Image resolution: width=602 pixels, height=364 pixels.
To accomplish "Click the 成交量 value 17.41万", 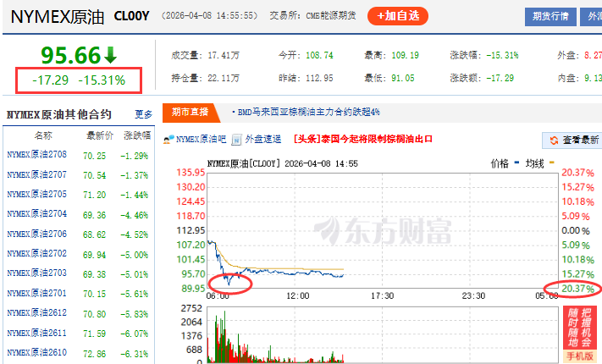I will [224, 55].
